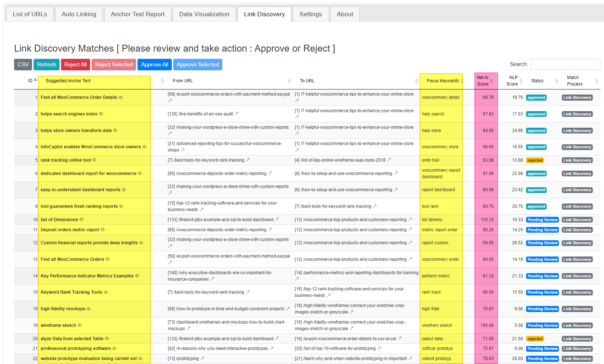Open external link icon for /the-benefits-of-an-seo-audit
Screen dimensions: 604x364
pos(237,114)
